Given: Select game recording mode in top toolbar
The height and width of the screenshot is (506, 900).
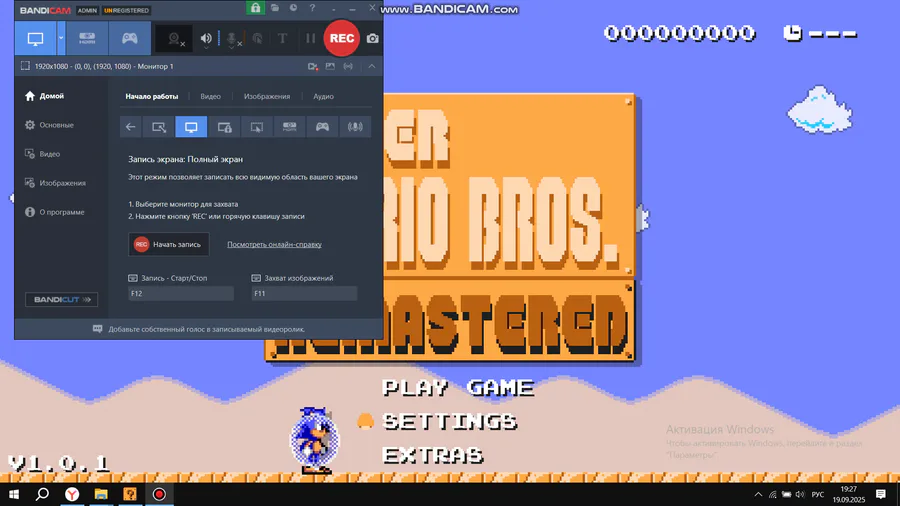Looking at the screenshot, I should click(x=130, y=38).
